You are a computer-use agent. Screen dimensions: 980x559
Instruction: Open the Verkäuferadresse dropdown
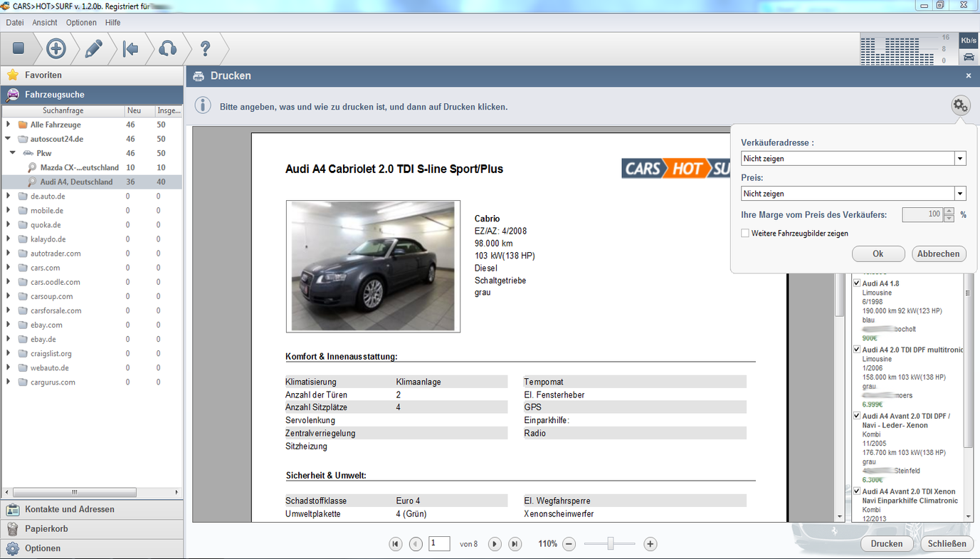pyautogui.click(x=960, y=159)
